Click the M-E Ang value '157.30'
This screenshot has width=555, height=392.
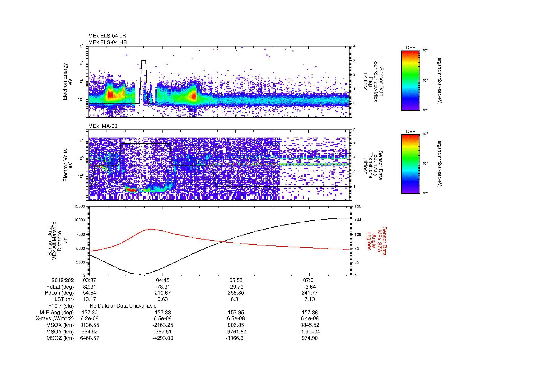[x=89, y=312]
